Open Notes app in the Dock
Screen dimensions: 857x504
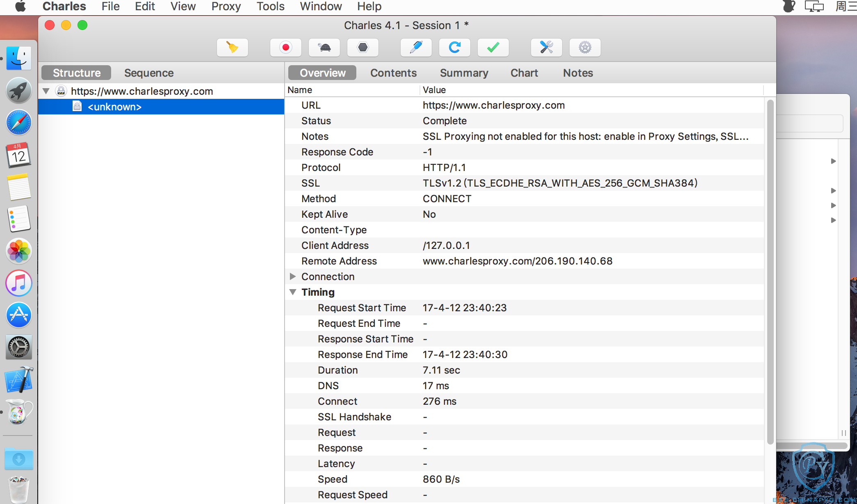click(18, 187)
